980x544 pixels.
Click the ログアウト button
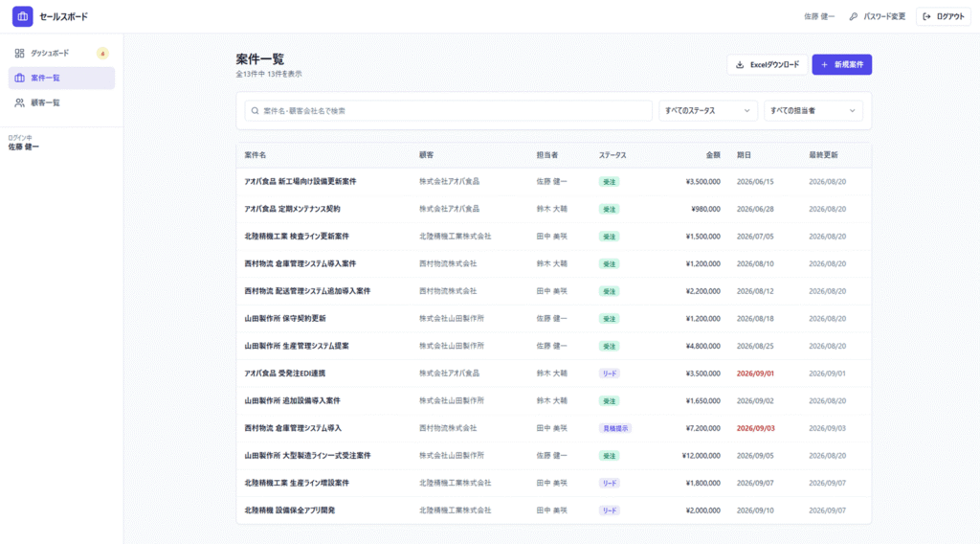click(943, 16)
